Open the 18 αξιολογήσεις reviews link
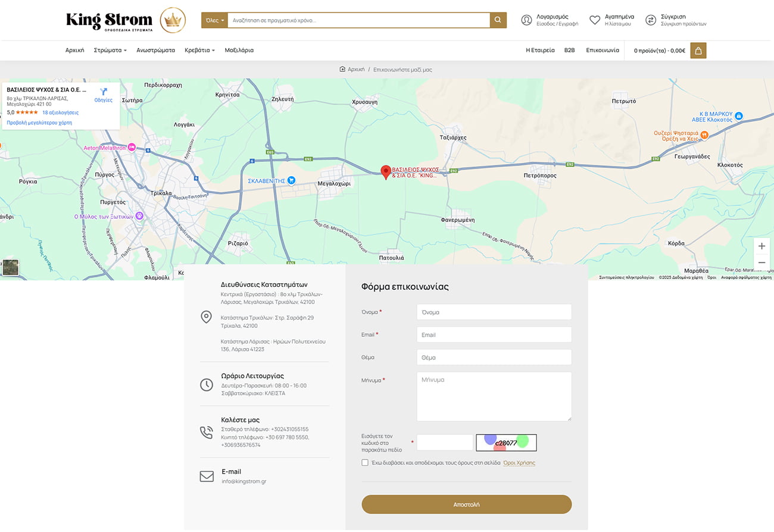774x532 pixels. (x=60, y=112)
